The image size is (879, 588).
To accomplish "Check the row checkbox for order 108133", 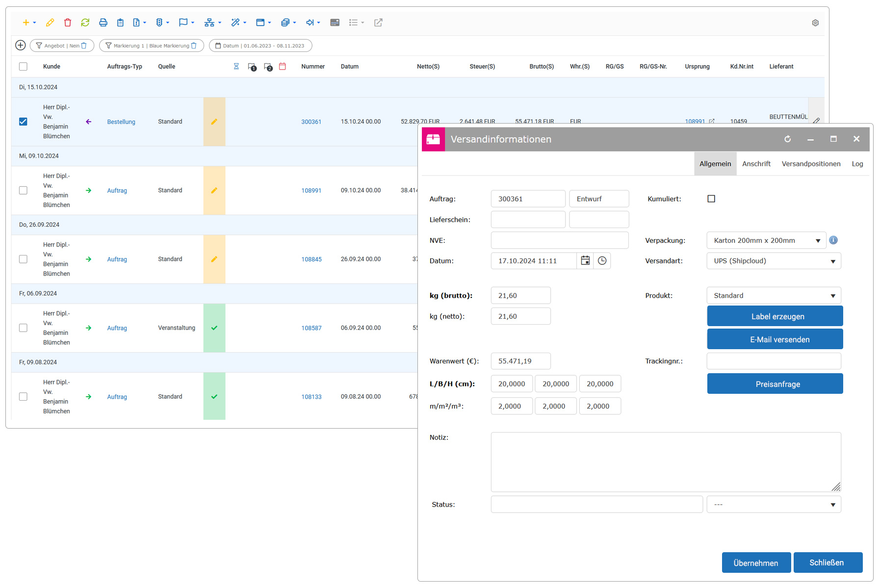I will pyautogui.click(x=23, y=396).
